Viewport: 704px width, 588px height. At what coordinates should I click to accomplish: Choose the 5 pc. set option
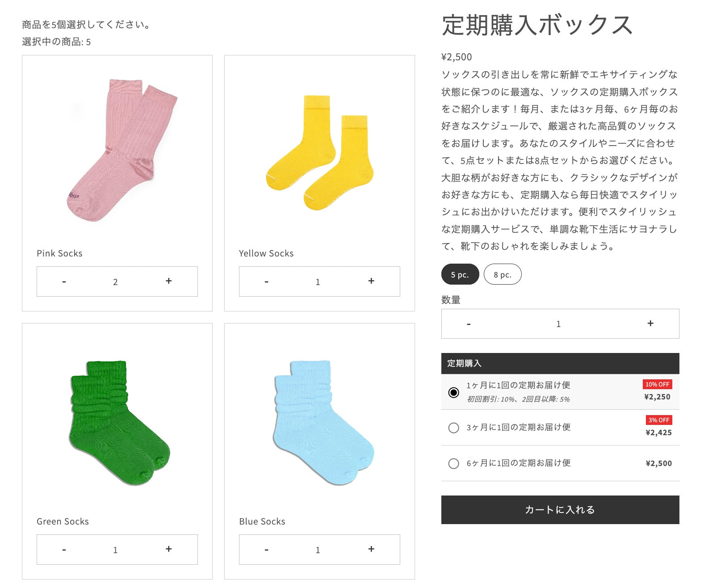point(460,274)
